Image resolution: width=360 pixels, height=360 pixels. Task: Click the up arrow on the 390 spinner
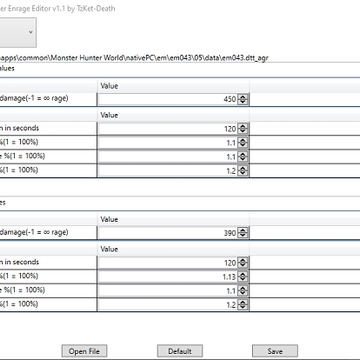pyautogui.click(x=243, y=231)
